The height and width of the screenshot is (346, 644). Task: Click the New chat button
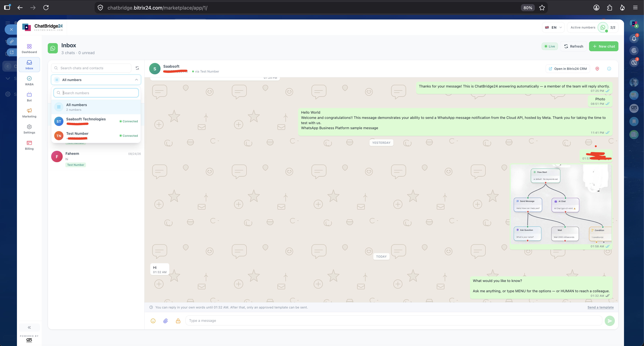(603, 46)
